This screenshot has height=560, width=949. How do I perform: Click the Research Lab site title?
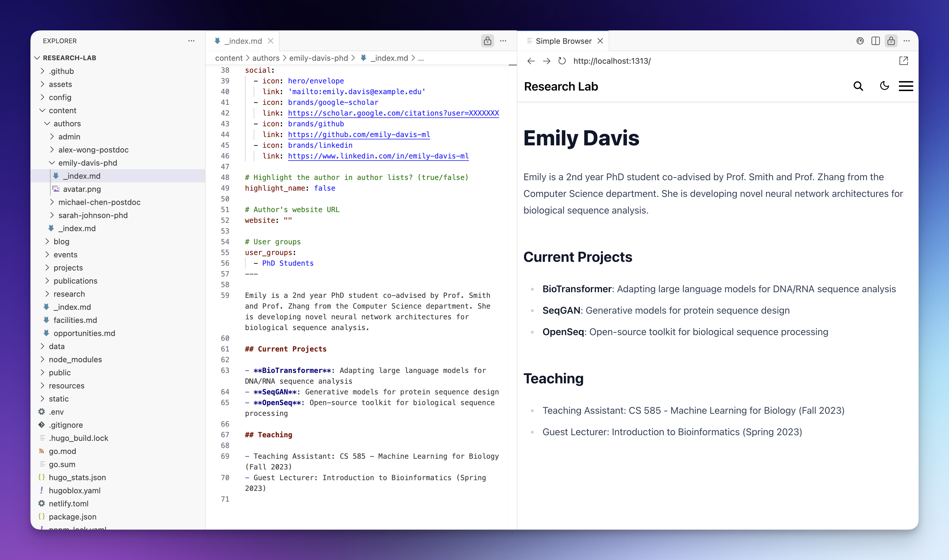[x=561, y=86]
